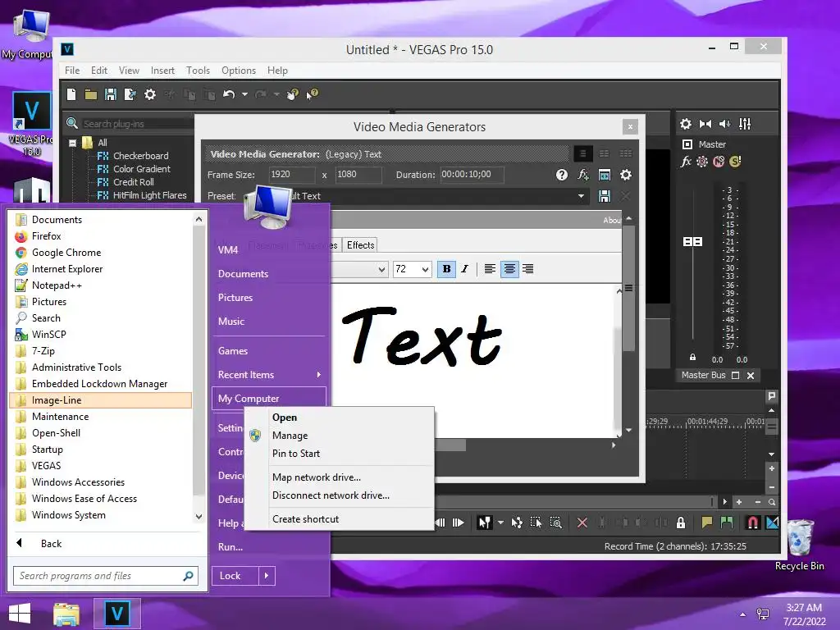The height and width of the screenshot is (630, 840).
Task: Open Mixing Console faders icon
Action: pos(745,125)
